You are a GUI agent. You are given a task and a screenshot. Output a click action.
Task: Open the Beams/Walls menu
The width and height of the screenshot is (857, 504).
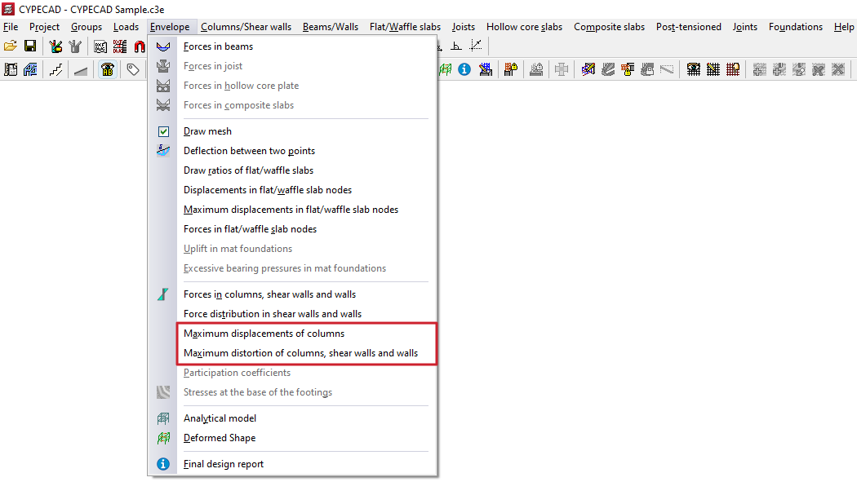click(x=330, y=27)
